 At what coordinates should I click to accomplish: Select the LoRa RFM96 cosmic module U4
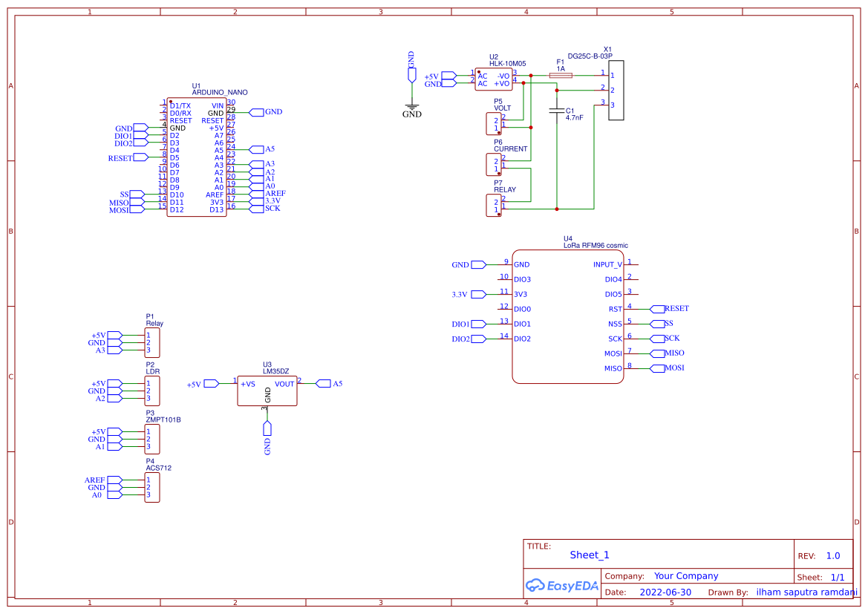568,316
